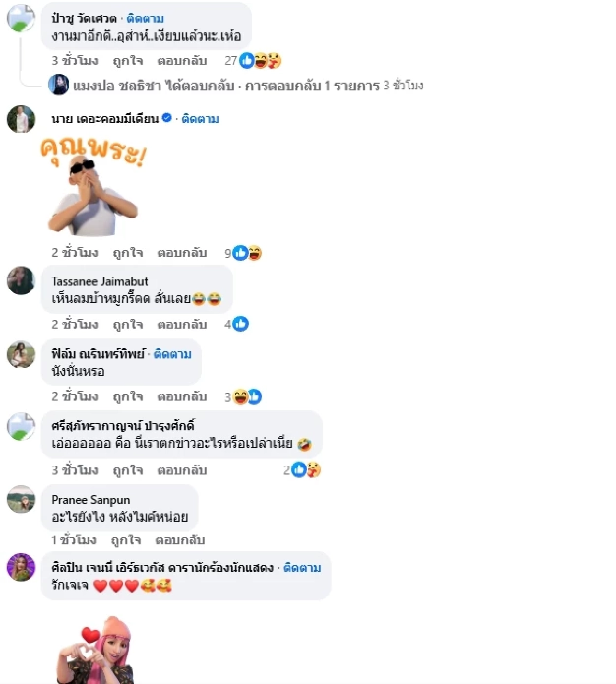
Task: Reply to ฟิล์ม ณรินทร์ทิพย์'s comment
Action: click(182, 396)
